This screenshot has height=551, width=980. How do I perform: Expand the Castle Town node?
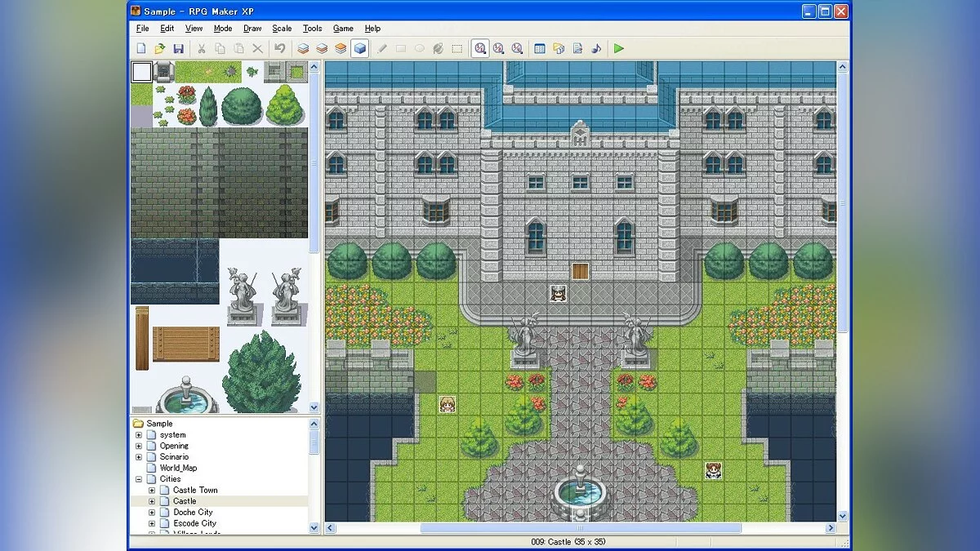pyautogui.click(x=152, y=490)
